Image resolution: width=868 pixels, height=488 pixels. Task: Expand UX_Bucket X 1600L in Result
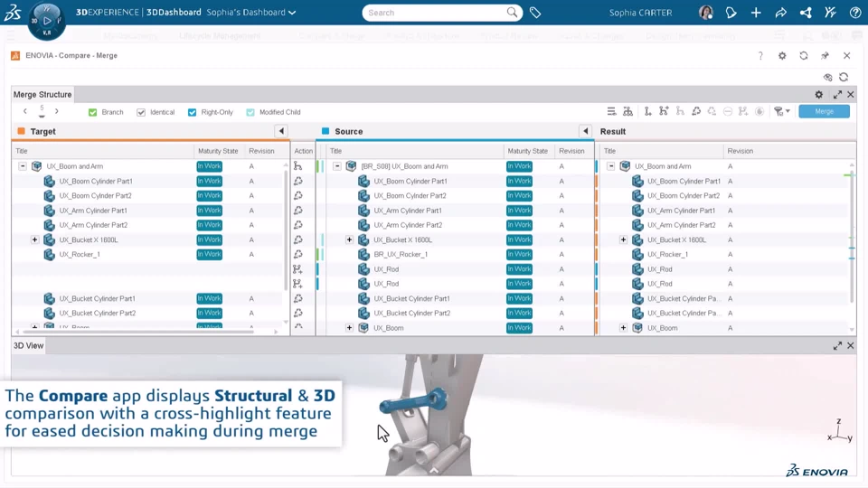coord(623,240)
